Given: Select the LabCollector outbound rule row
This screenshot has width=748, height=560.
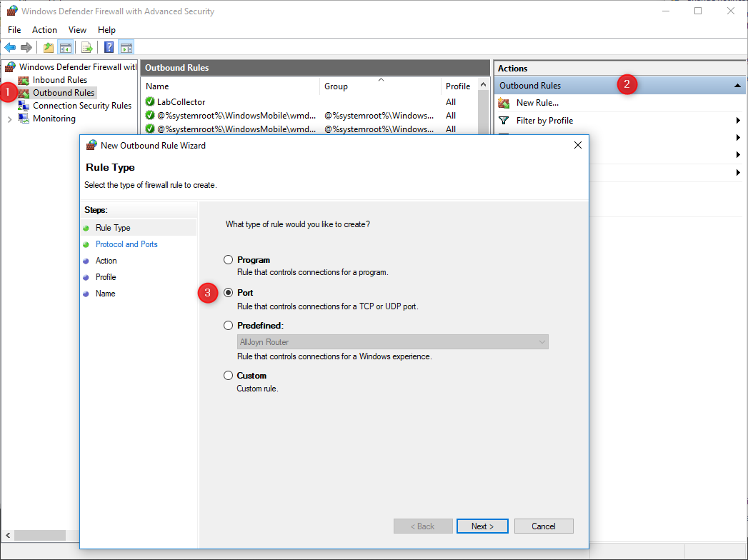Looking at the screenshot, I should click(x=310, y=101).
